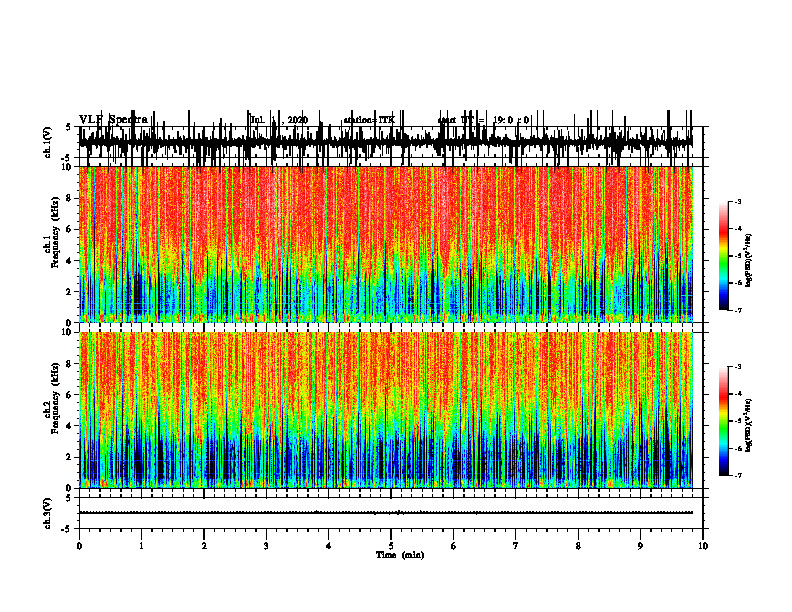Click the ch.1 color bar log(PSD) unit label

[x=749, y=261]
